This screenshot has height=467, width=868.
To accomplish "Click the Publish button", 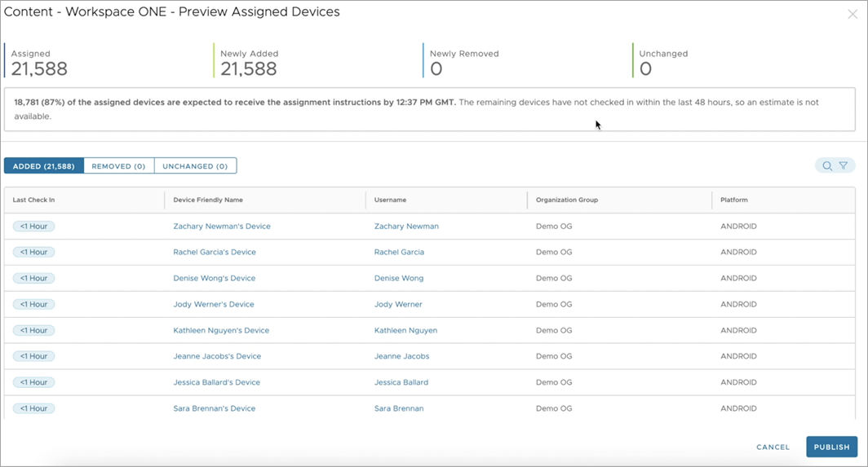I will (831, 447).
